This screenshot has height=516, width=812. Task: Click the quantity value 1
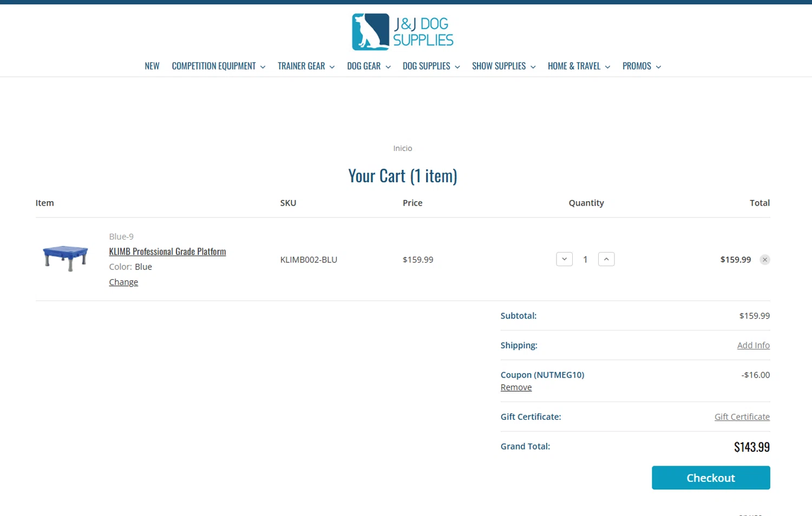pos(585,260)
